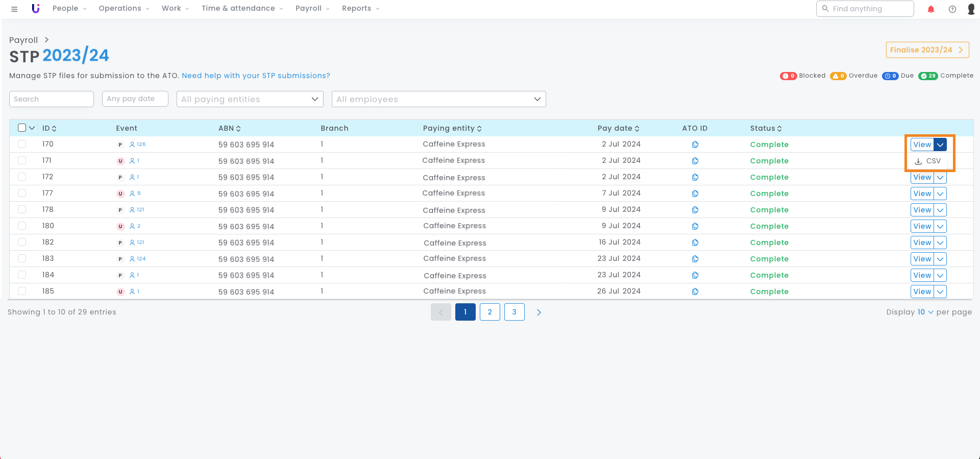
Task: Click the user profile avatar icon
Action: click(971, 9)
